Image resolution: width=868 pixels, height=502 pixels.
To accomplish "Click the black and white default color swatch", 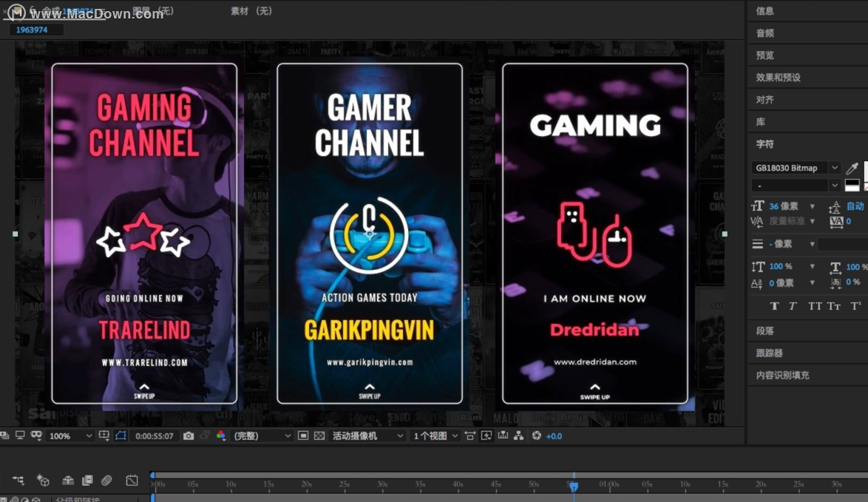I will (852, 186).
